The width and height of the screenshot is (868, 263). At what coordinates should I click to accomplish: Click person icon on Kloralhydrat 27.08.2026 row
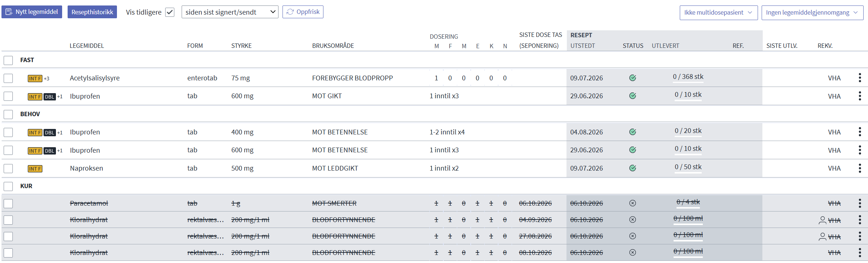coord(822,237)
